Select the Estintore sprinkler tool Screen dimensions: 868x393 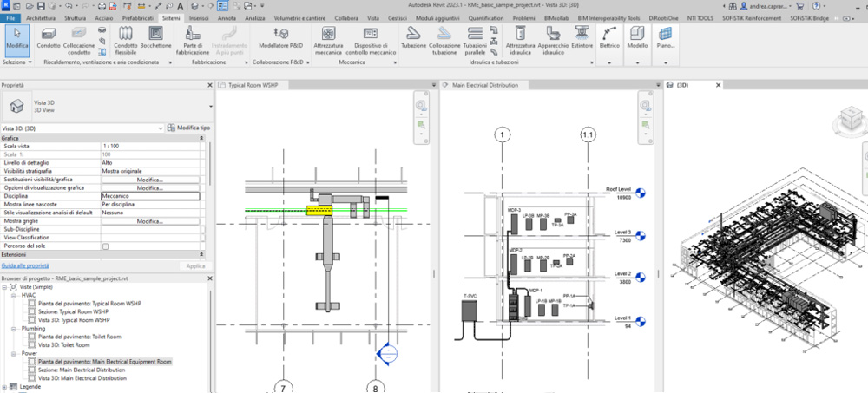click(x=582, y=37)
